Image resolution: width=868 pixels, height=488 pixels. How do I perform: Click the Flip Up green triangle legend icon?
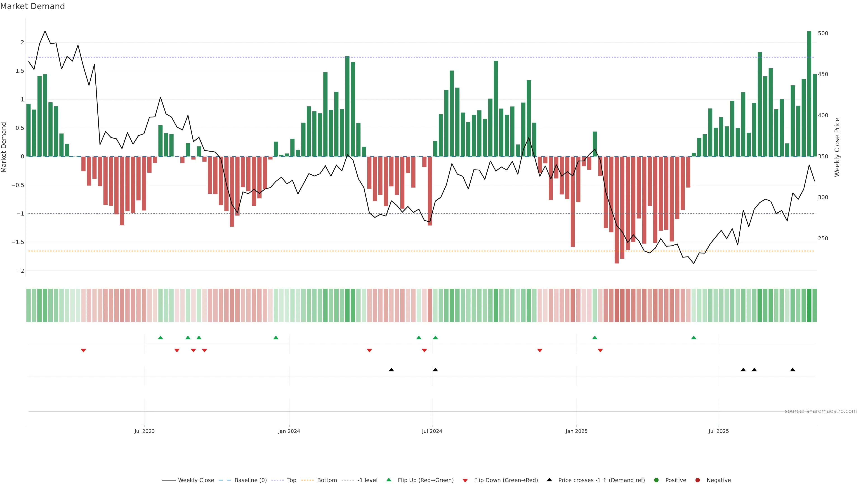(x=389, y=480)
